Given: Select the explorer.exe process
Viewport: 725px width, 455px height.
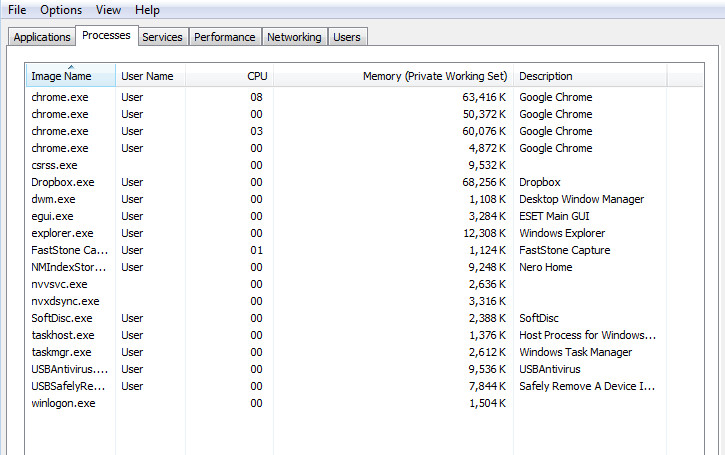Looking at the screenshot, I should pyautogui.click(x=62, y=233).
